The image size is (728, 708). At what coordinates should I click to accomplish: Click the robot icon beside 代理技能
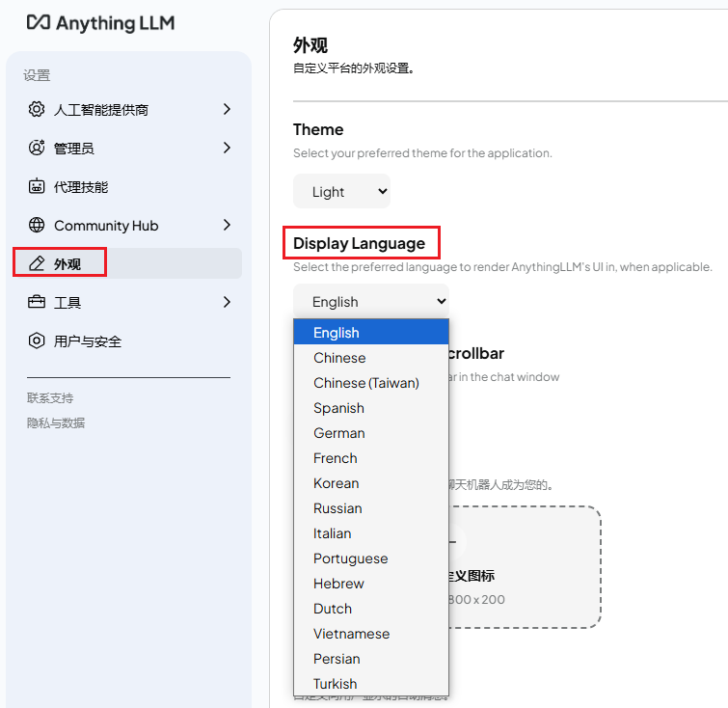[37, 186]
